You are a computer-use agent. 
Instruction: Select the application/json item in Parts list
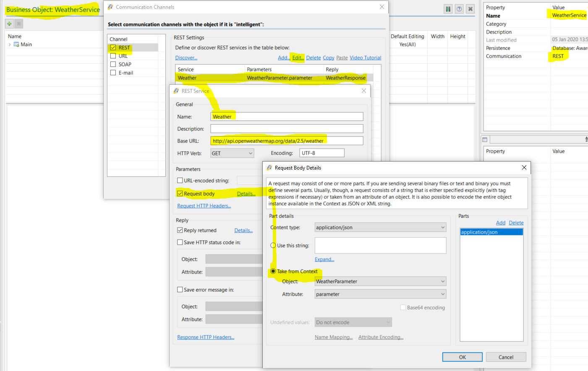click(x=491, y=232)
